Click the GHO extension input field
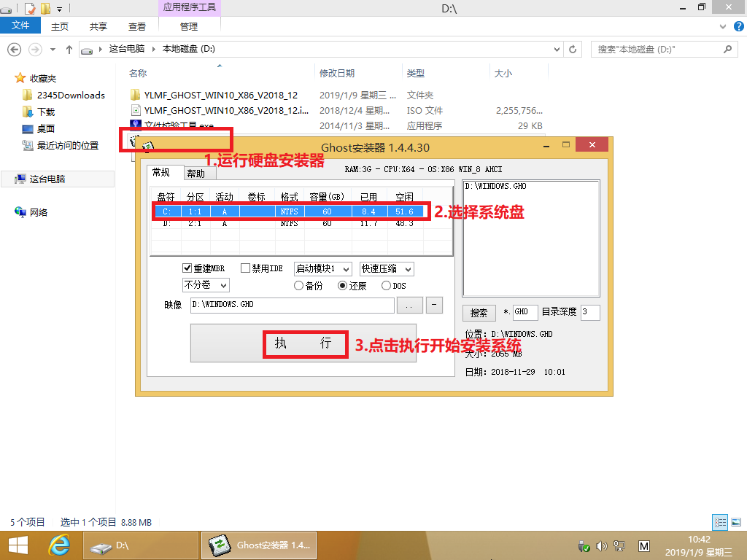Image resolution: width=747 pixels, height=560 pixels. 525,312
